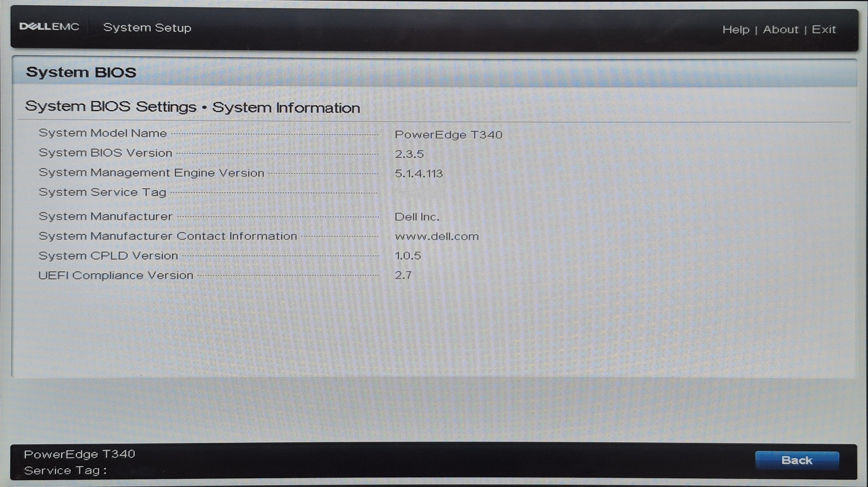Screen dimensions: 868x487
Task: Select the System Setup title
Action: 147,28
